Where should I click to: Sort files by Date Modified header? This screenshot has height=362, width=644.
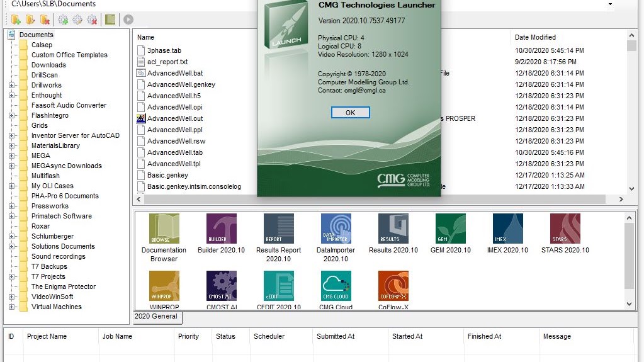(535, 37)
